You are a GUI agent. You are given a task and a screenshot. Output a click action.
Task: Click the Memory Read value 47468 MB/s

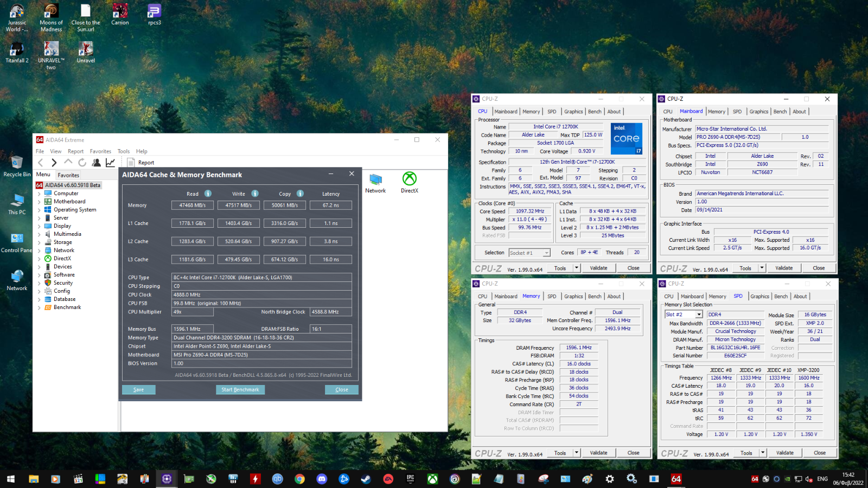193,206
